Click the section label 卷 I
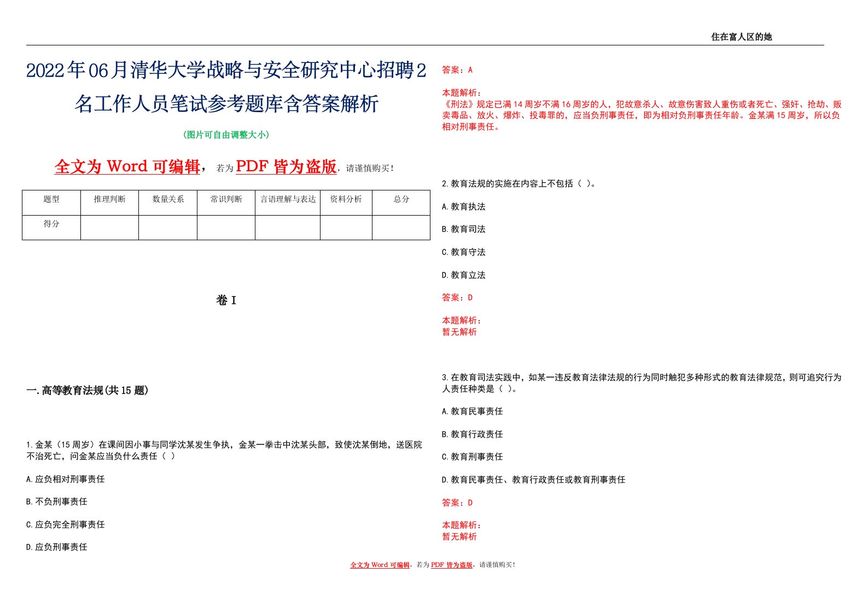Viewport: 868px width, 614px height. pos(226,300)
